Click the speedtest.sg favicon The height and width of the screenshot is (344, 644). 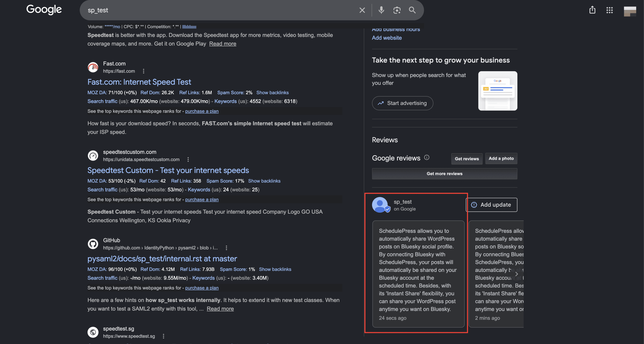tap(93, 332)
